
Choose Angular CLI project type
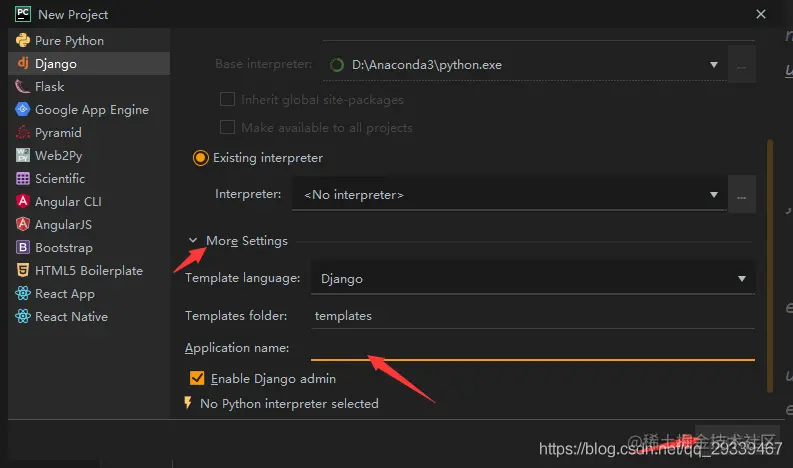pos(89,201)
